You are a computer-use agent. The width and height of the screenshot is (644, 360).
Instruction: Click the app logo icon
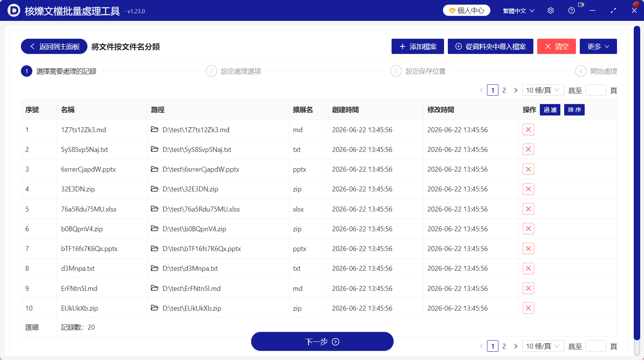click(x=14, y=10)
